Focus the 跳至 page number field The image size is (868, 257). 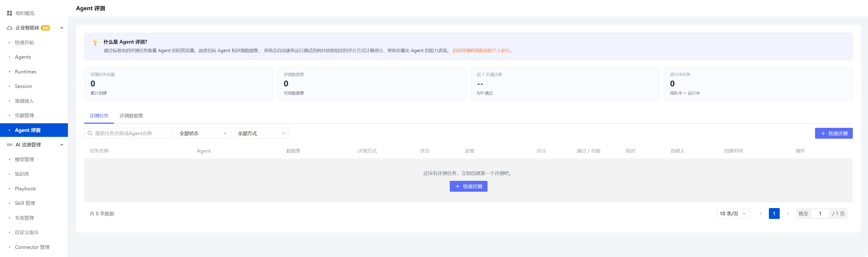(820, 213)
